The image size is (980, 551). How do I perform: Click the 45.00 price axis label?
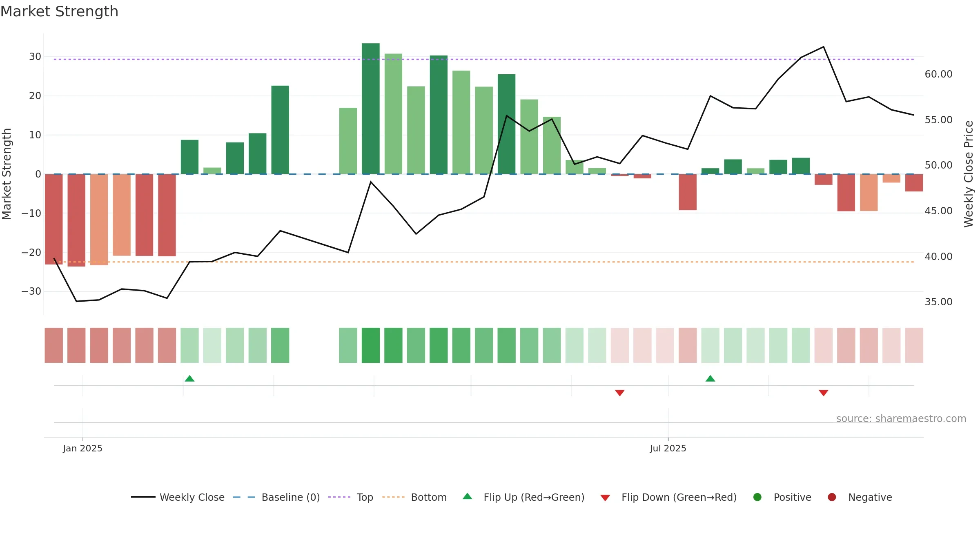938,211
